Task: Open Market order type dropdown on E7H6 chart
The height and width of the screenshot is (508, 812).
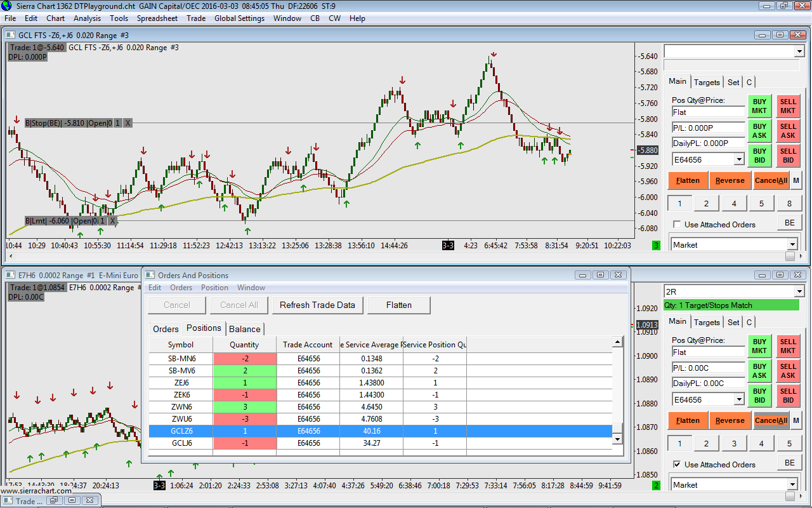Action: [x=792, y=485]
